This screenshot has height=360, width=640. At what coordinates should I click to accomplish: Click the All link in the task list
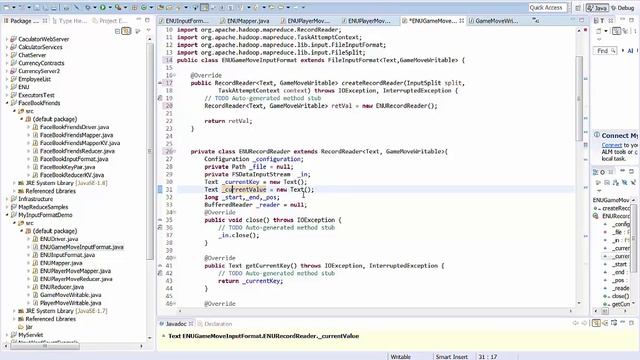(x=630, y=51)
